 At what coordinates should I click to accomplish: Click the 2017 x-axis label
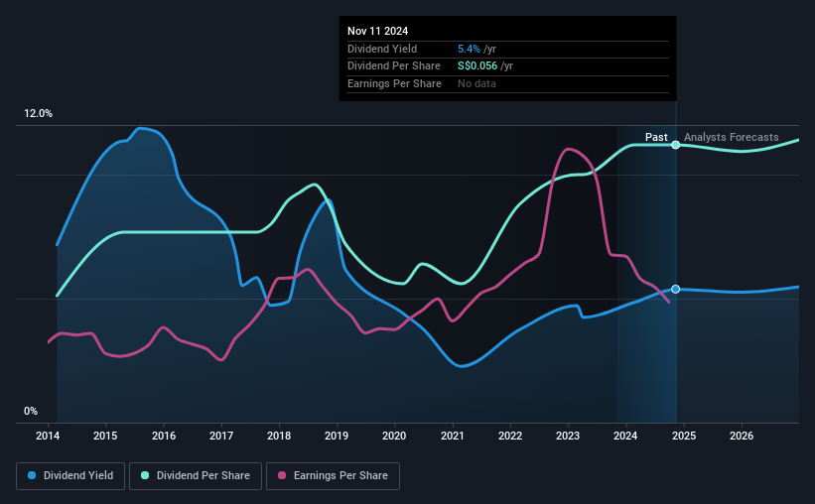click(221, 436)
